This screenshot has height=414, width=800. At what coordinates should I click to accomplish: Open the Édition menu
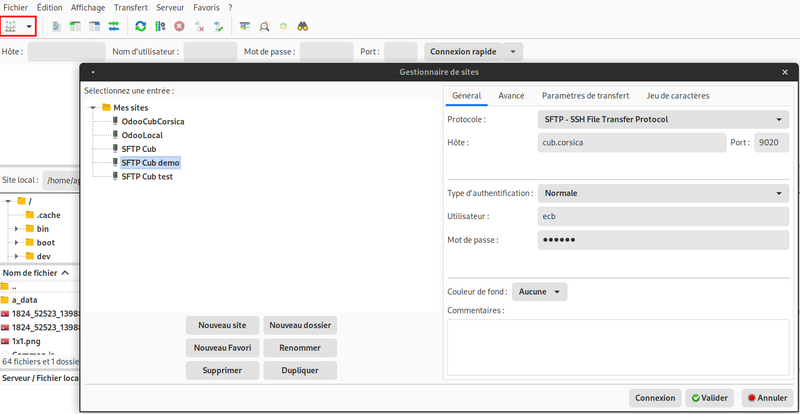[49, 8]
